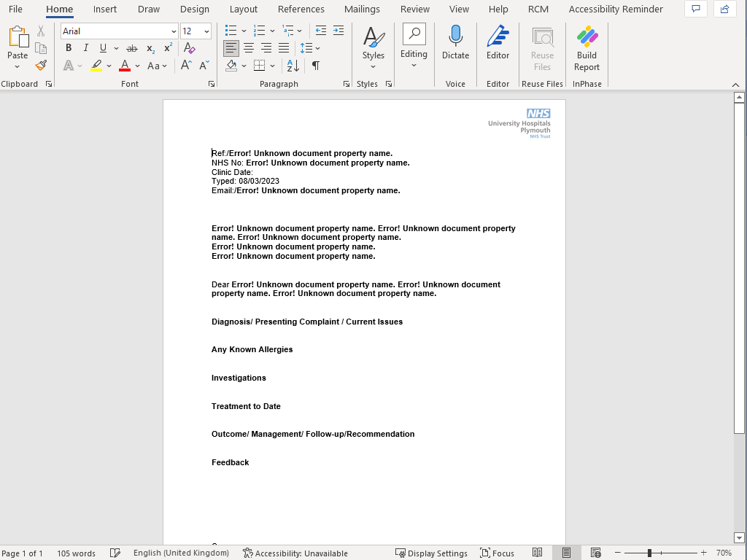
Task: Toggle Underline formatting
Action: tap(103, 48)
